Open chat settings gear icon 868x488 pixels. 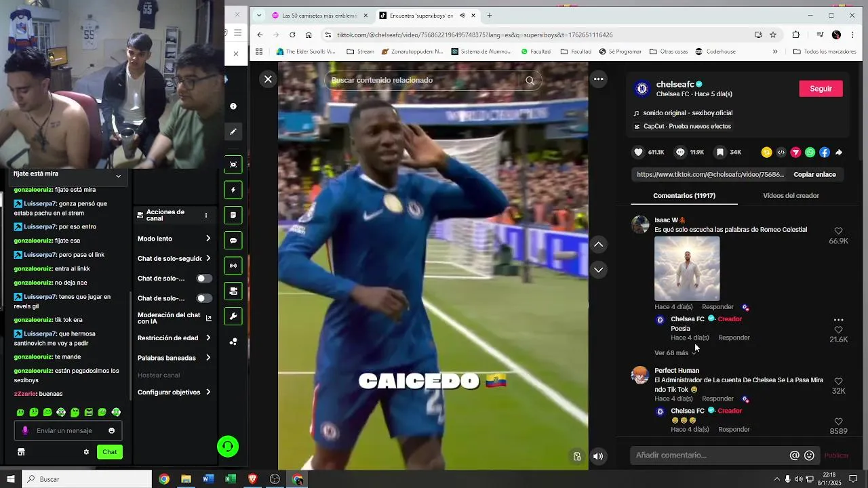coord(86,452)
